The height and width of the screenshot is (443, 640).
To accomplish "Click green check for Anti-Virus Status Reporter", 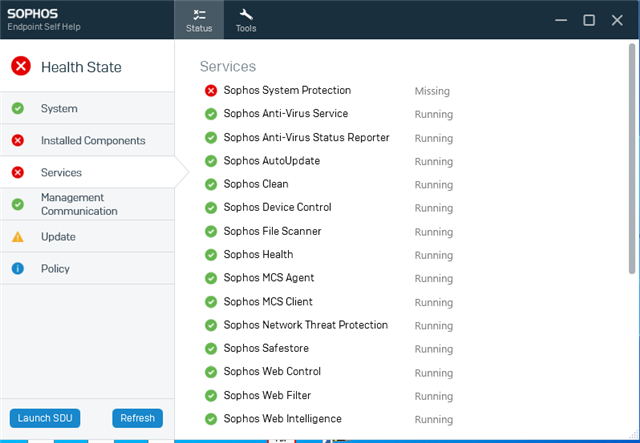I will (x=211, y=138).
